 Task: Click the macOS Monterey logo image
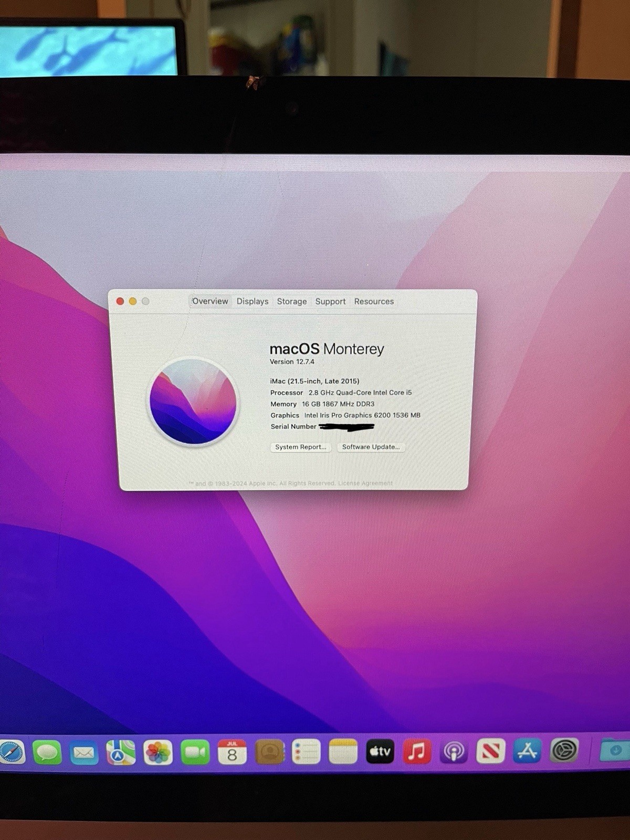click(193, 401)
